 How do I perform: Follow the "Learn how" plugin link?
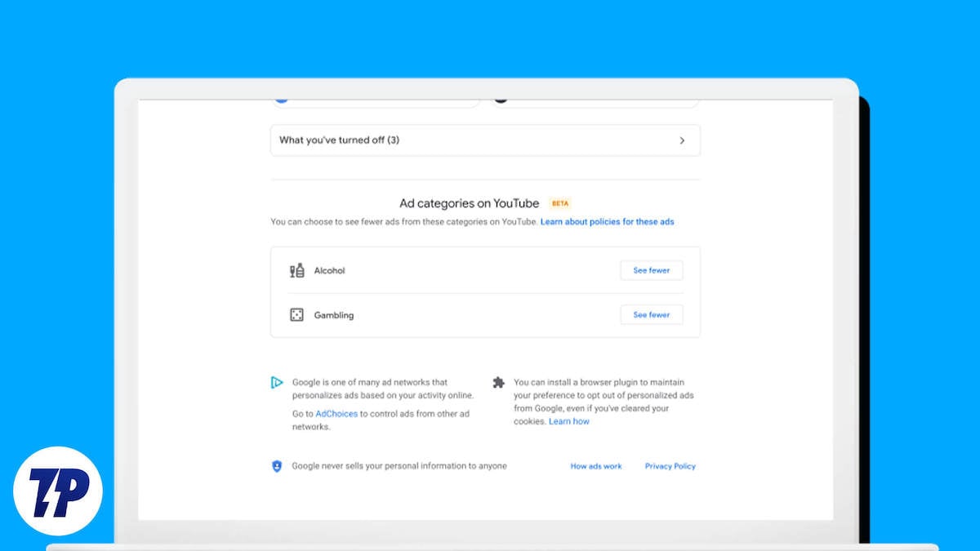[569, 421]
